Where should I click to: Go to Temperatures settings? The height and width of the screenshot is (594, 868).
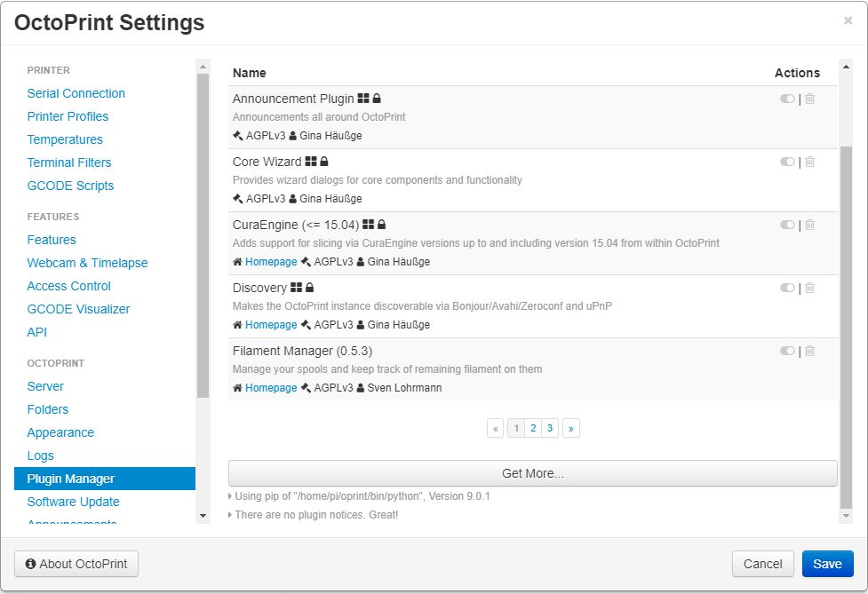click(x=66, y=140)
